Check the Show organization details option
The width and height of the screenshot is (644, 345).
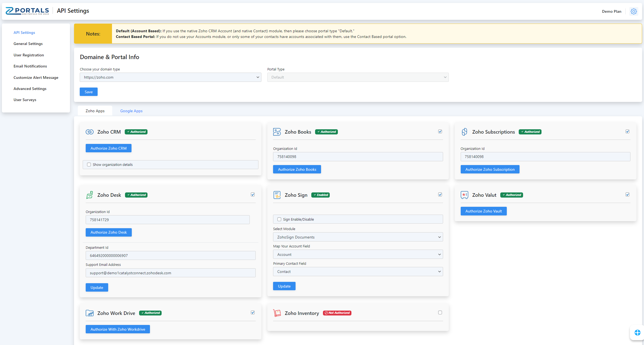click(x=89, y=165)
